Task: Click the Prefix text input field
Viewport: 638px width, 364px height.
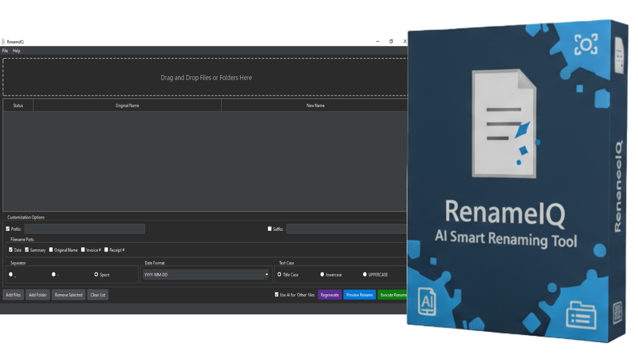Action: (84, 229)
